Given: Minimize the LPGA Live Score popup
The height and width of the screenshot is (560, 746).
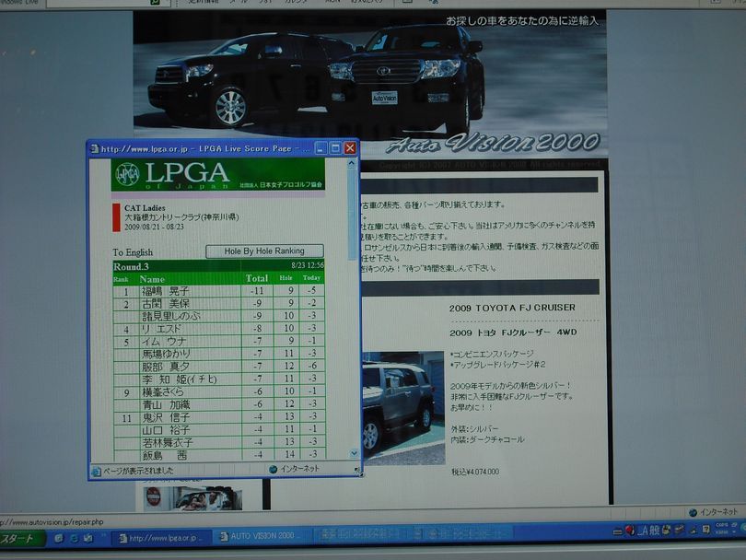Looking at the screenshot, I should [321, 148].
